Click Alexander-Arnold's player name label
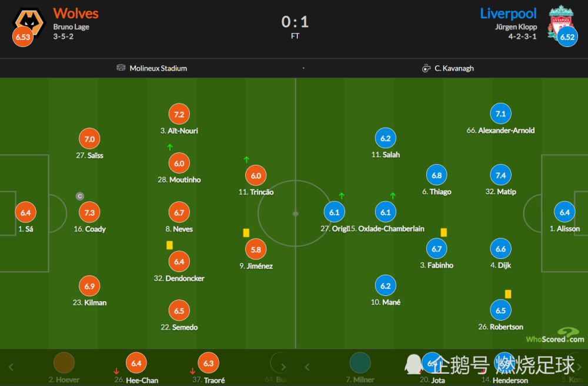The image size is (588, 386). [x=500, y=131]
